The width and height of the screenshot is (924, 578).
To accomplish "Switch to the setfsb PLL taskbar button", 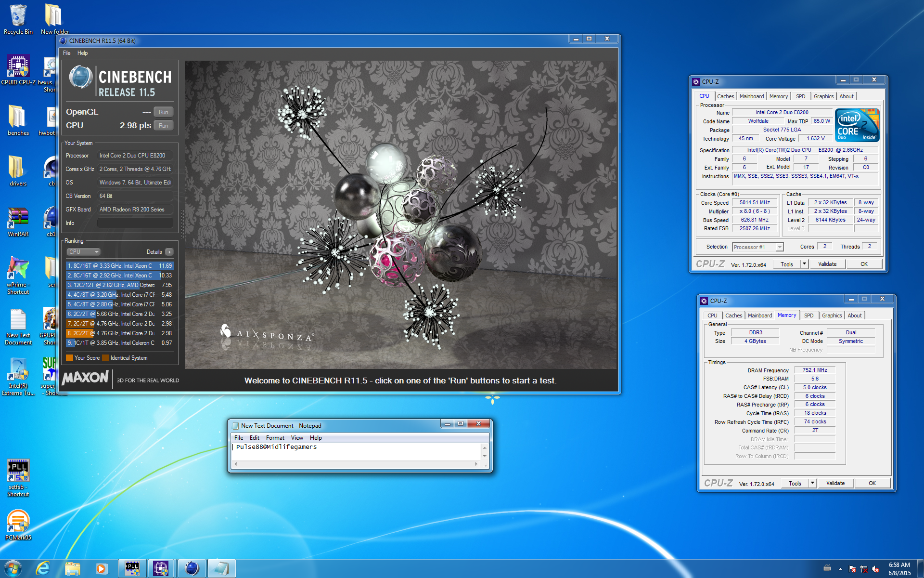I will tap(132, 568).
